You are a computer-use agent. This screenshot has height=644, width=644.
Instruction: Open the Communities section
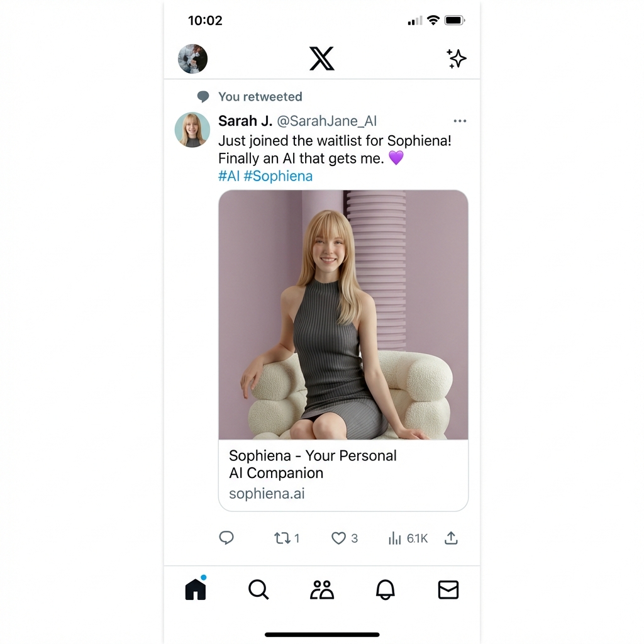321,590
